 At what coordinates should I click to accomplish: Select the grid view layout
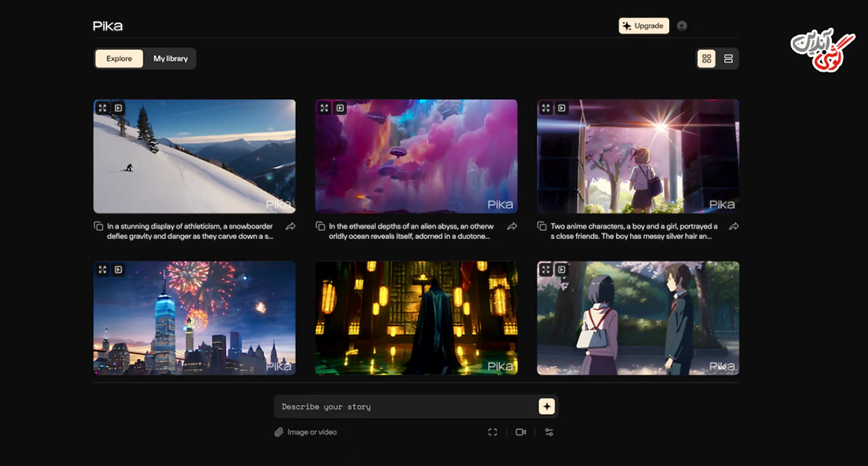point(707,59)
